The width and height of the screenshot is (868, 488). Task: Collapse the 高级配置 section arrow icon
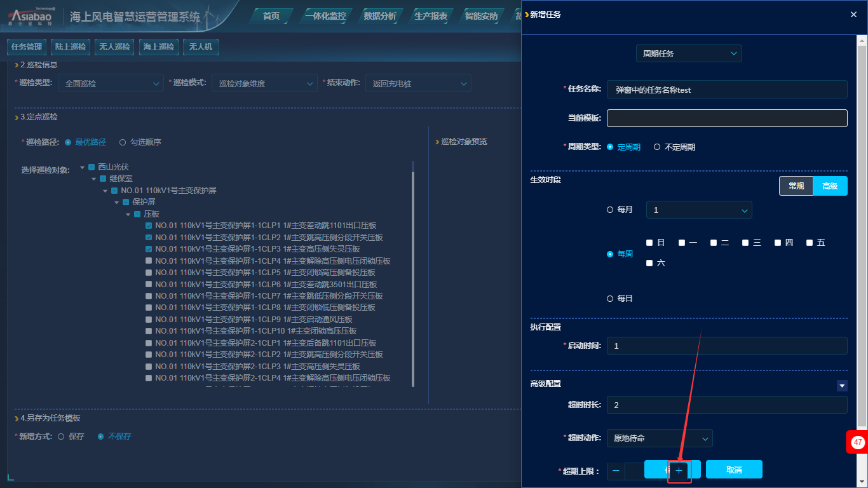(x=842, y=386)
